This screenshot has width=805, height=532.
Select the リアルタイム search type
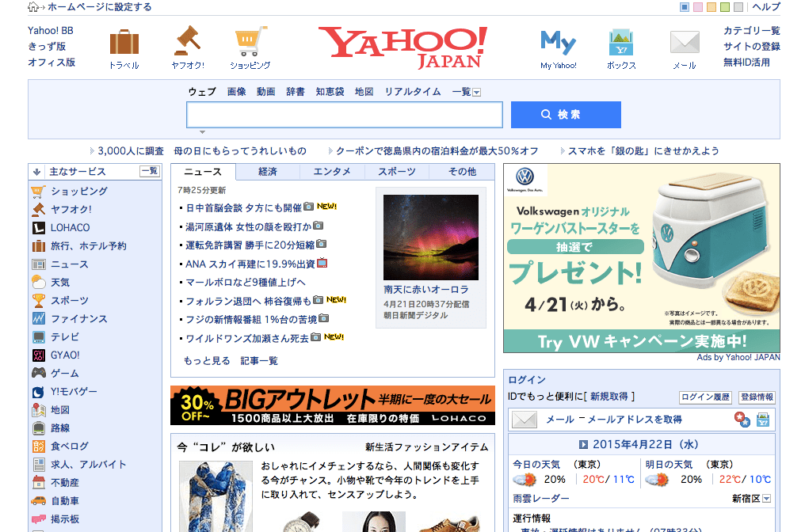[413, 92]
